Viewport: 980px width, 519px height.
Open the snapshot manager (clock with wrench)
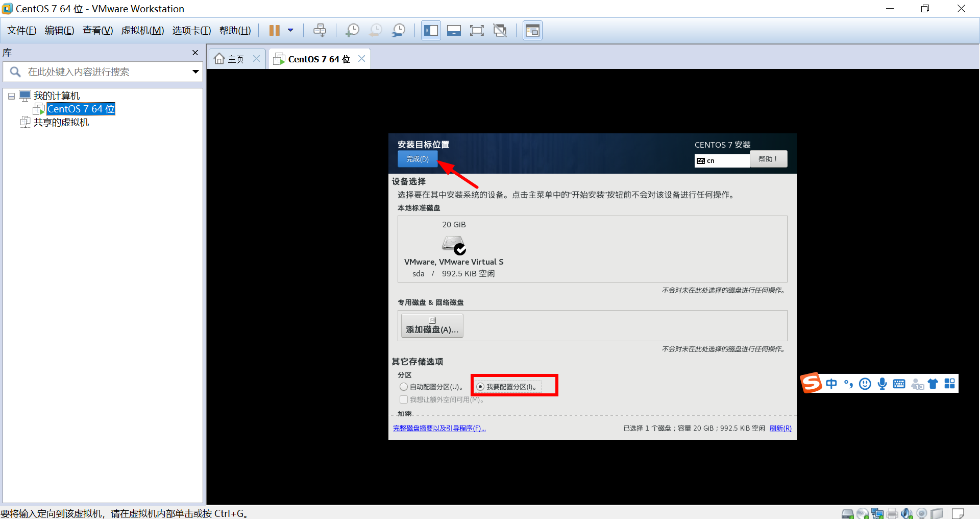click(x=399, y=31)
